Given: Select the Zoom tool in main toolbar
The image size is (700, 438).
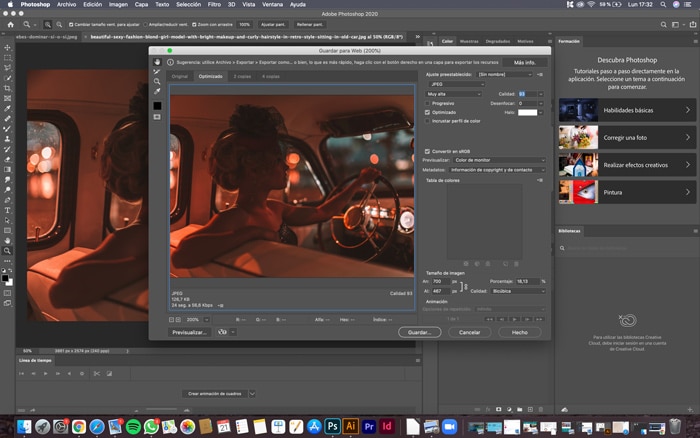Looking at the screenshot, I should [7, 251].
